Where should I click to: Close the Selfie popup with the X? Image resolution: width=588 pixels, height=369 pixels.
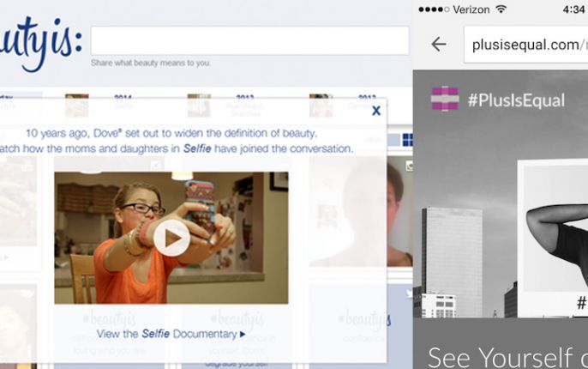pos(375,111)
